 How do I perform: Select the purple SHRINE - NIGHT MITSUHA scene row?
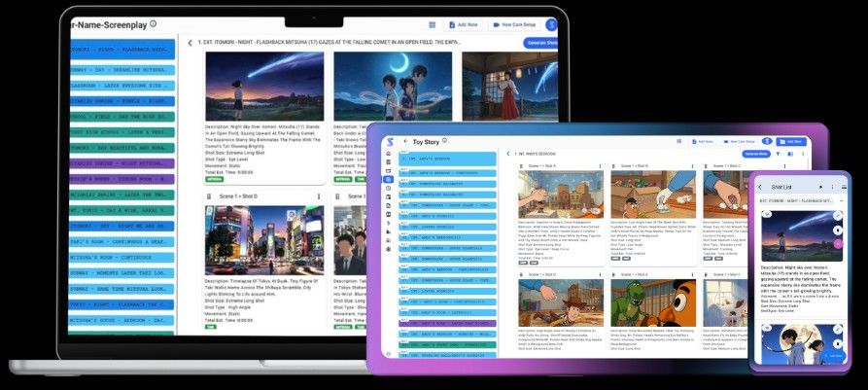coord(122,164)
